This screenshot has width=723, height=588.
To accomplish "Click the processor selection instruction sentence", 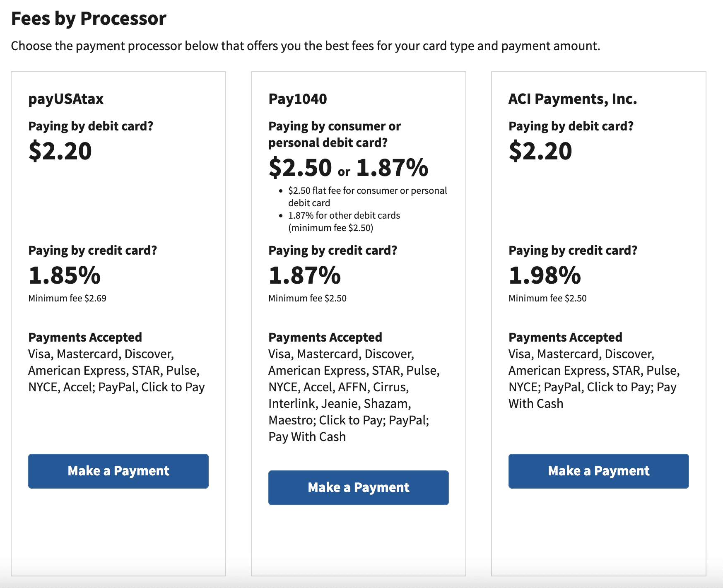I will [x=305, y=46].
